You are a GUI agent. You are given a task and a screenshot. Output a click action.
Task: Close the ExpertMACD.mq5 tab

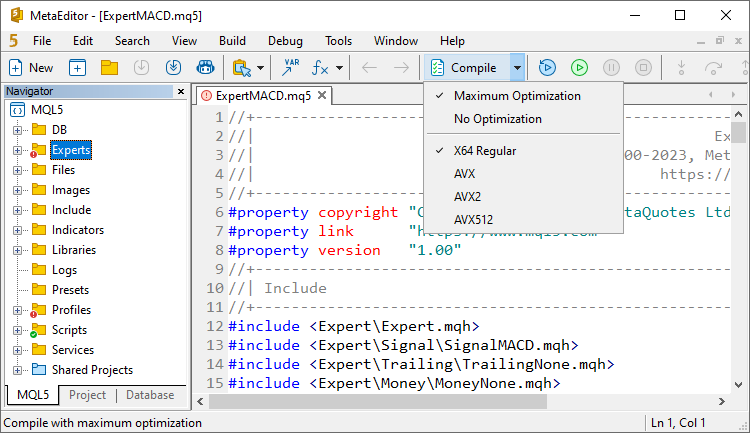point(322,95)
